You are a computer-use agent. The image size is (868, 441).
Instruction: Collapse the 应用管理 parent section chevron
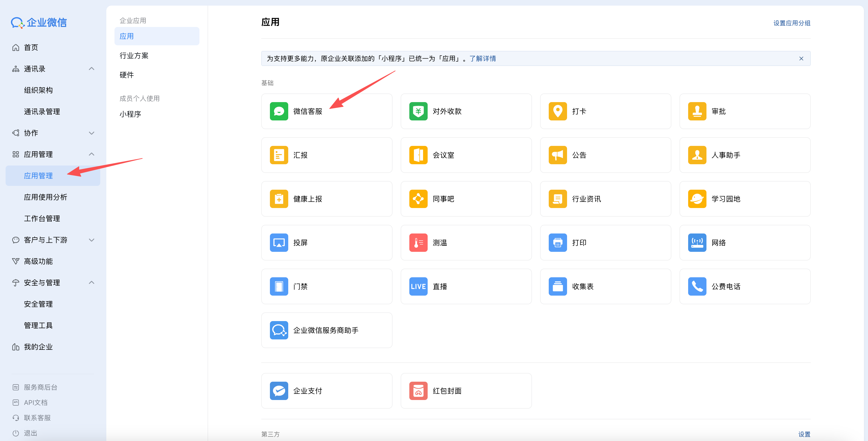coord(91,154)
